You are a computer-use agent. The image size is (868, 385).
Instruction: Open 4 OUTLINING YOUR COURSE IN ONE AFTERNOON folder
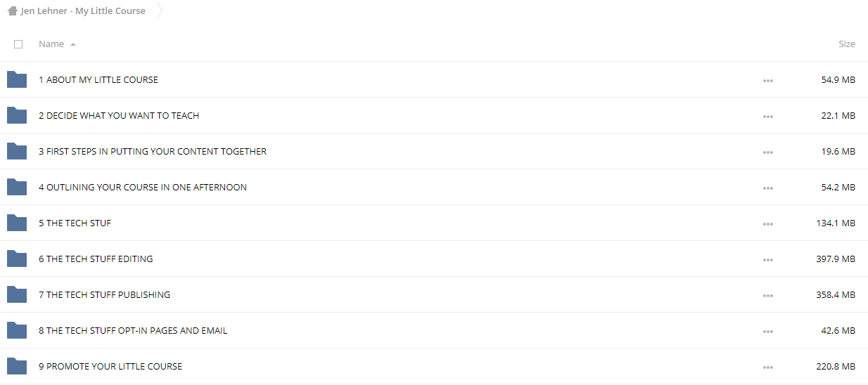143,187
